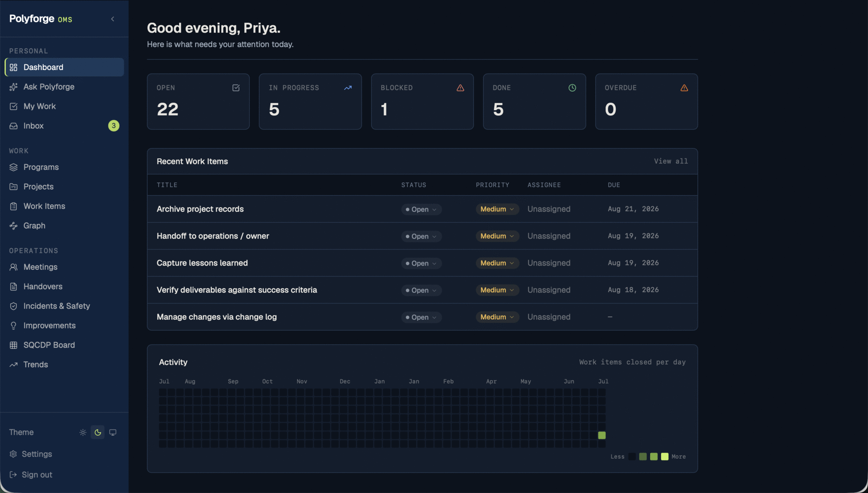Click the Programs layers icon
The height and width of the screenshot is (493, 868).
(13, 167)
